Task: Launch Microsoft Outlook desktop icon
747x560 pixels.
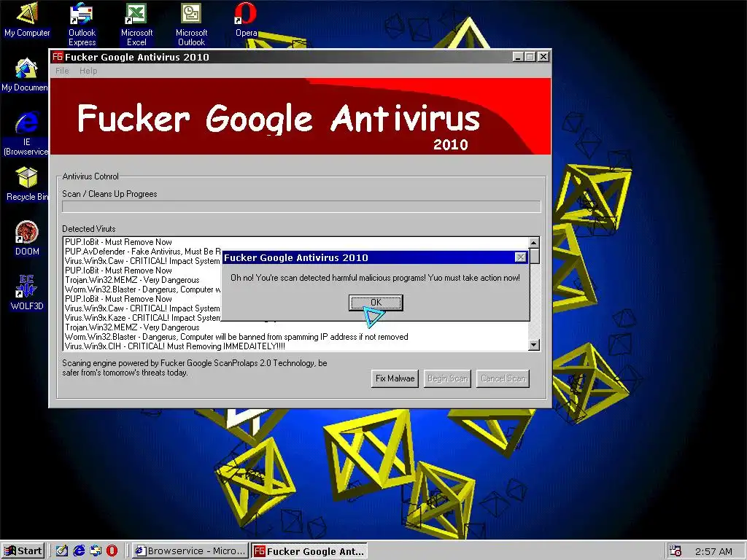Action: pyautogui.click(x=192, y=23)
